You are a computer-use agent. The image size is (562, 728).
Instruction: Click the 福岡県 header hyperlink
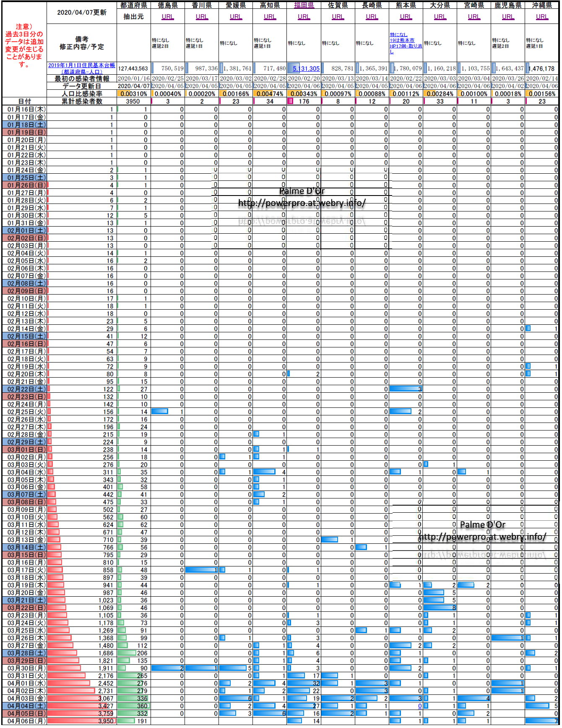tap(304, 5)
